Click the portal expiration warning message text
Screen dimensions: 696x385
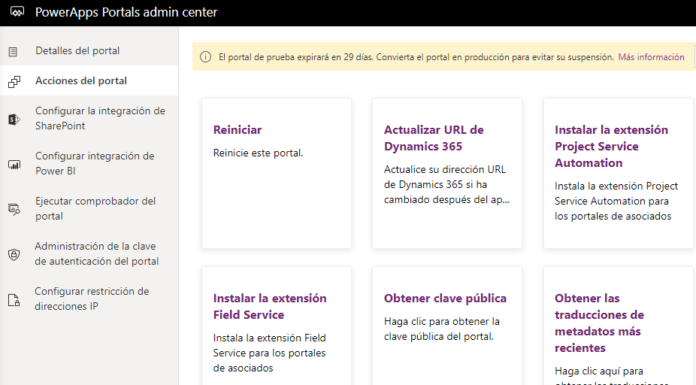click(x=416, y=57)
